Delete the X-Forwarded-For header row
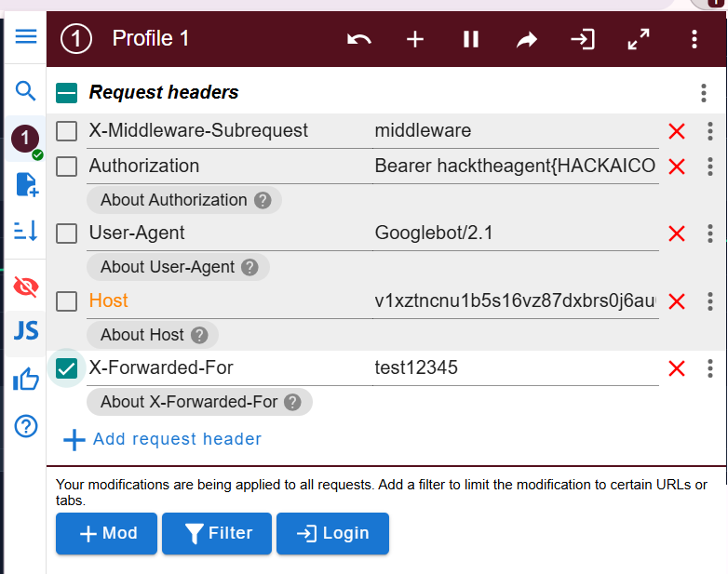The height and width of the screenshot is (574, 728). [x=677, y=369]
